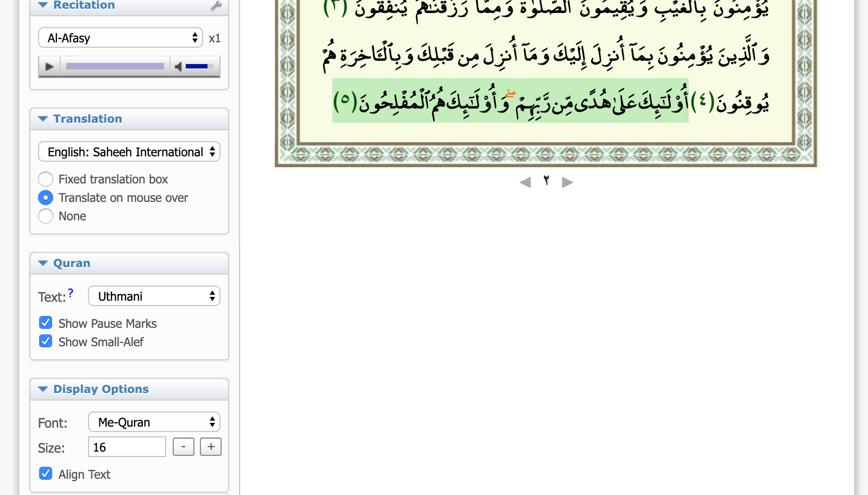The height and width of the screenshot is (495, 868).
Task: Choose translation from Saheeh International dropdown
Action: pyautogui.click(x=129, y=152)
